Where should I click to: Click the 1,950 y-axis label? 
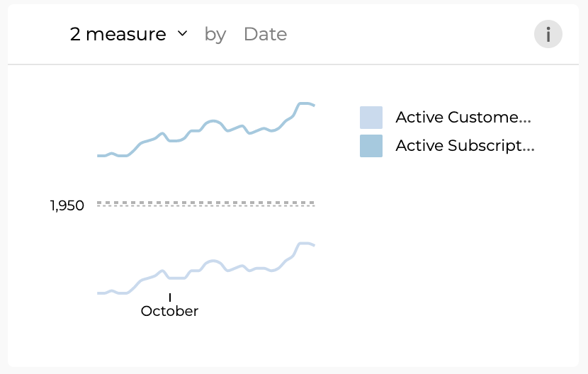pyautogui.click(x=67, y=205)
